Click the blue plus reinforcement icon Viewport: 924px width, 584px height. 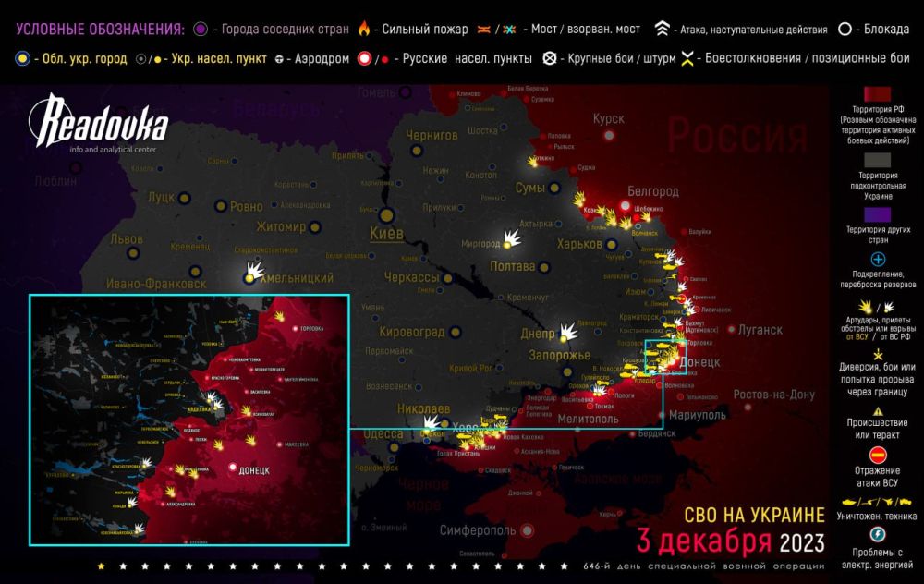(x=877, y=260)
